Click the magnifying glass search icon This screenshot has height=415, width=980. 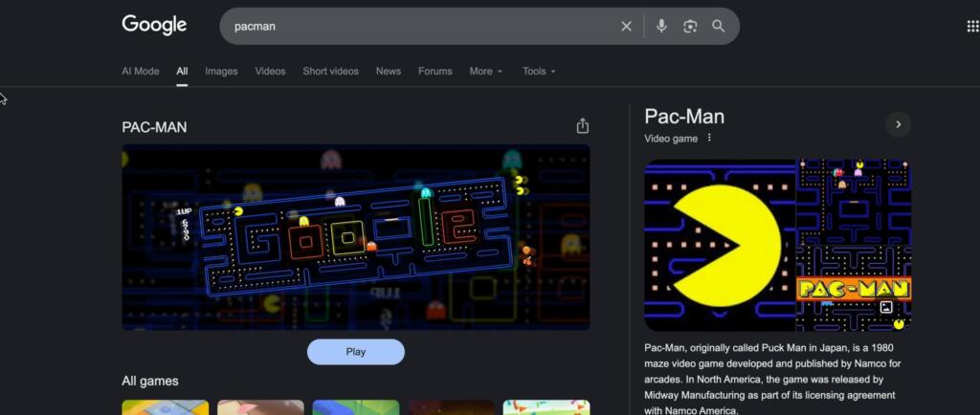point(719,27)
